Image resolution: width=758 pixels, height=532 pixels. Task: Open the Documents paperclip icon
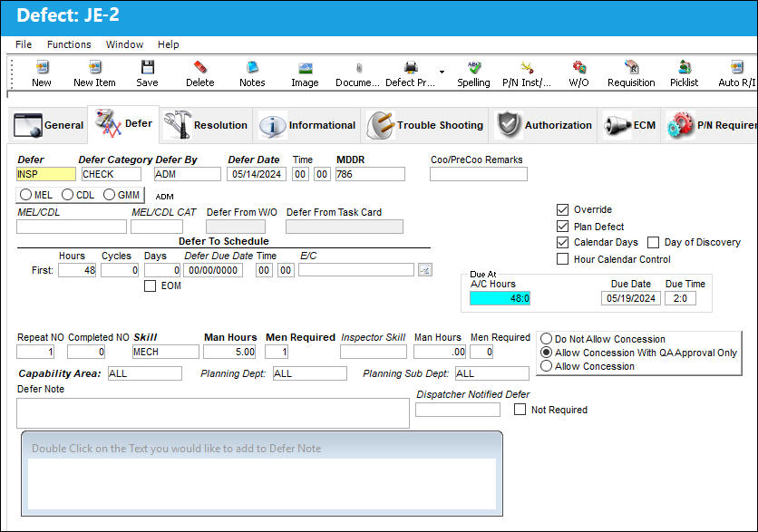[358, 67]
